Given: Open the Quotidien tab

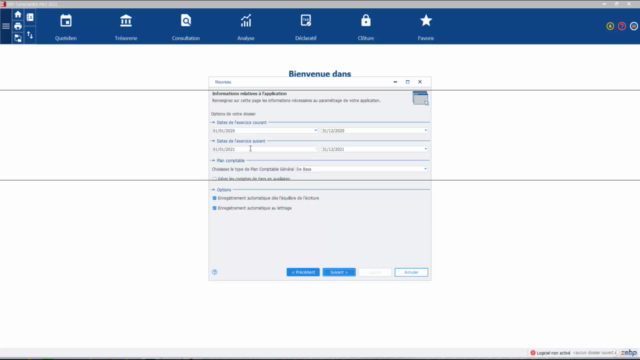Looking at the screenshot, I should (x=66, y=27).
